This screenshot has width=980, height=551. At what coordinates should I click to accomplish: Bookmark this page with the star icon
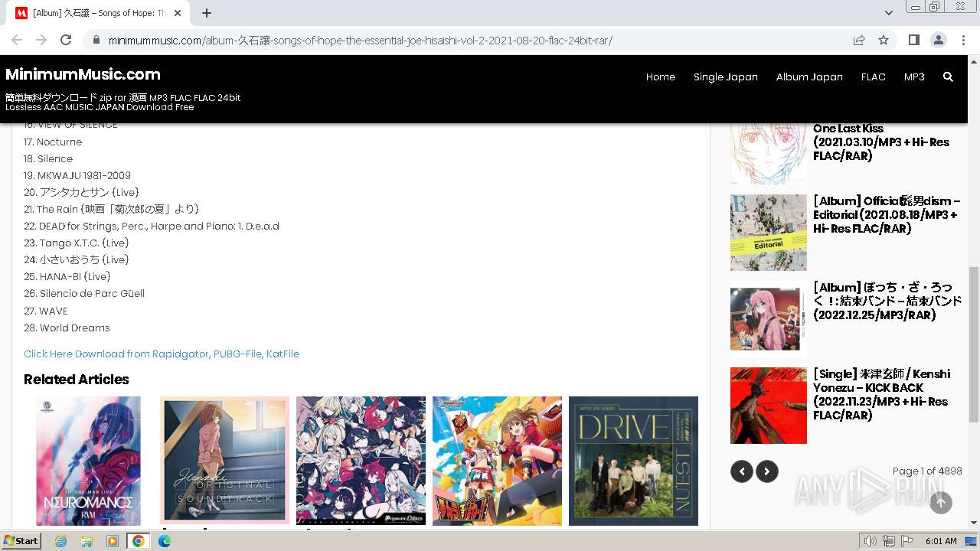[x=884, y=41]
